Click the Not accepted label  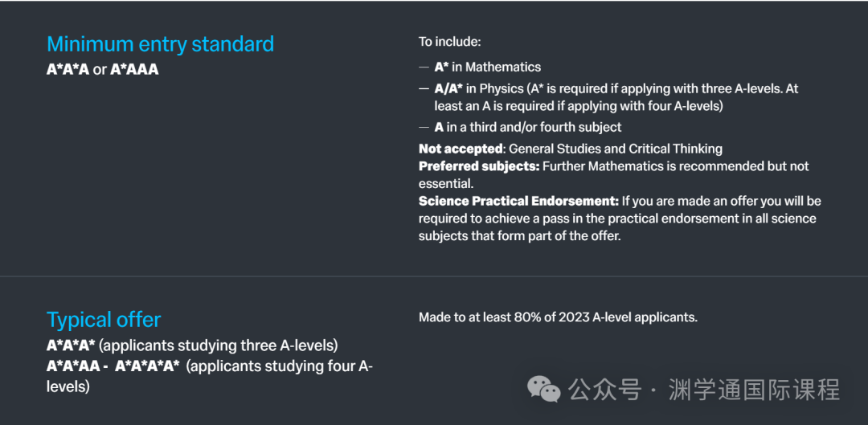tap(461, 149)
